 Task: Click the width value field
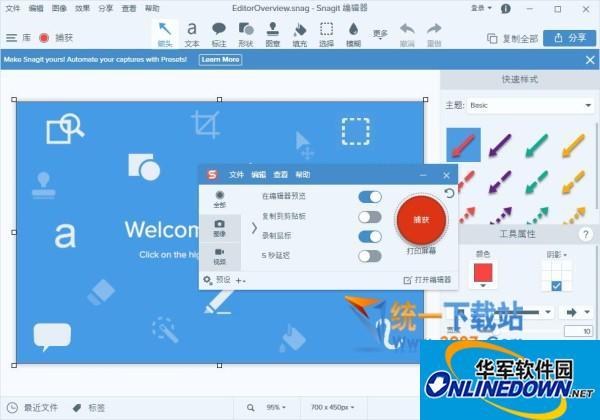578,331
